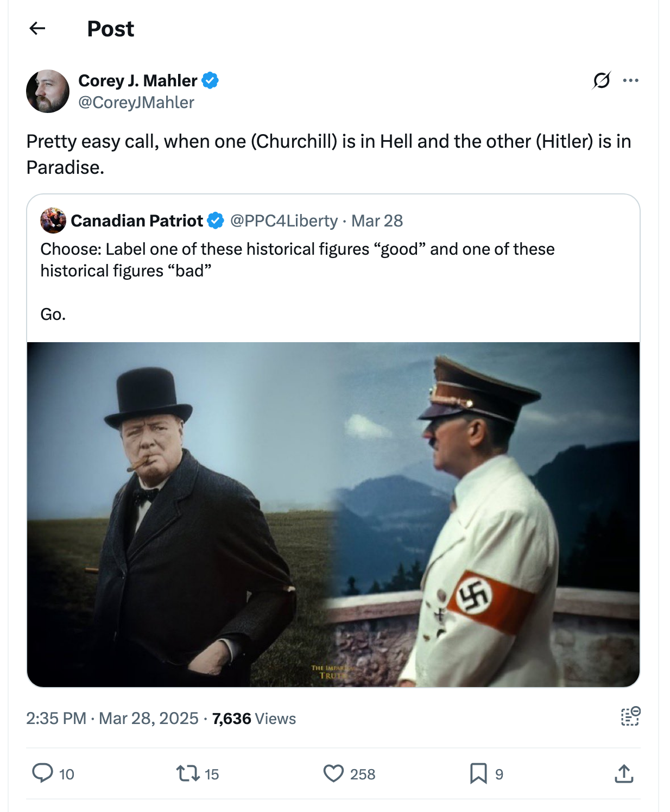Click the reply speech bubble icon
The width and height of the screenshot is (670, 812).
click(x=42, y=773)
